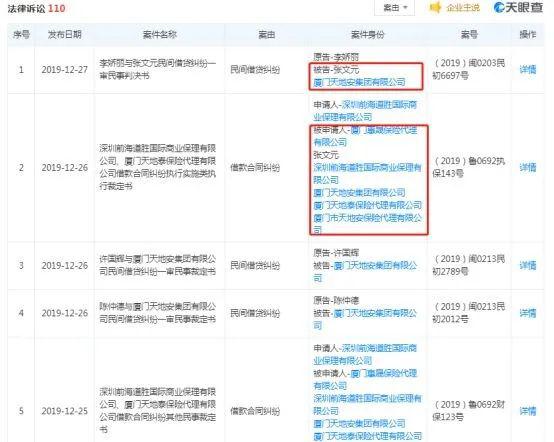554x442 pixels.
Task: Select the 法律诉讼 110 section title
Action: [x=36, y=8]
